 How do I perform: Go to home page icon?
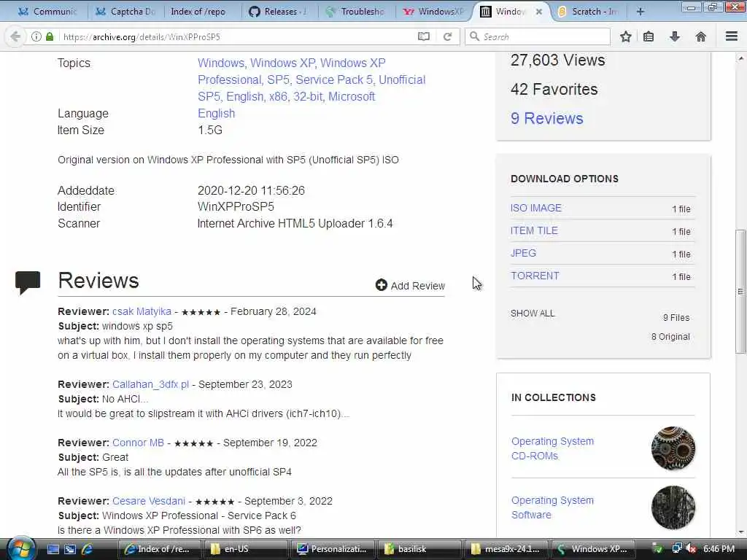coord(701,36)
